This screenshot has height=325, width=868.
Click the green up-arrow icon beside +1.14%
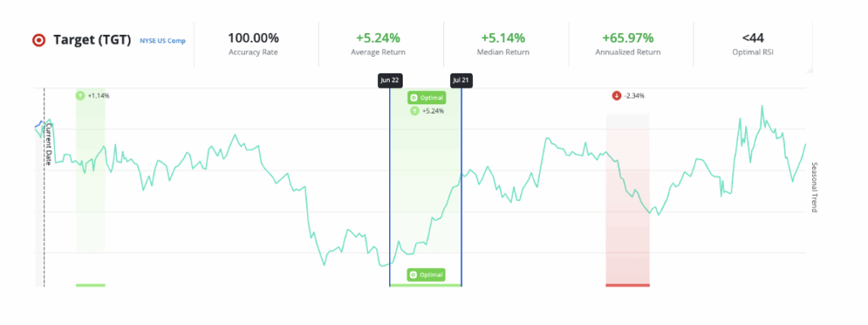click(x=81, y=95)
